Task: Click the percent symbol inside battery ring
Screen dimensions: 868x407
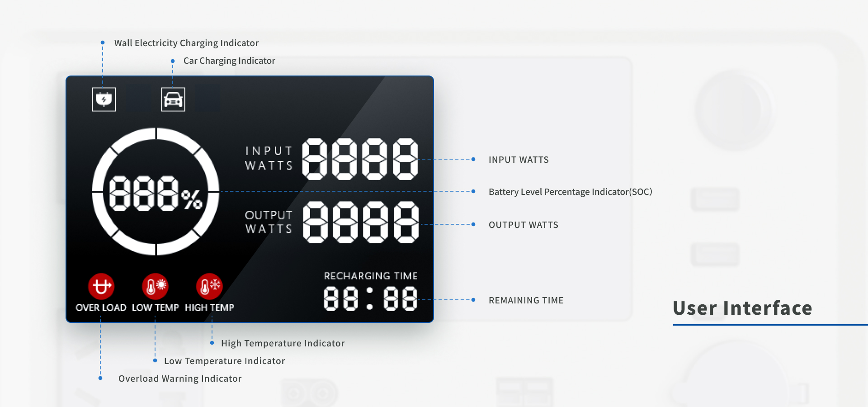Action: 192,199
